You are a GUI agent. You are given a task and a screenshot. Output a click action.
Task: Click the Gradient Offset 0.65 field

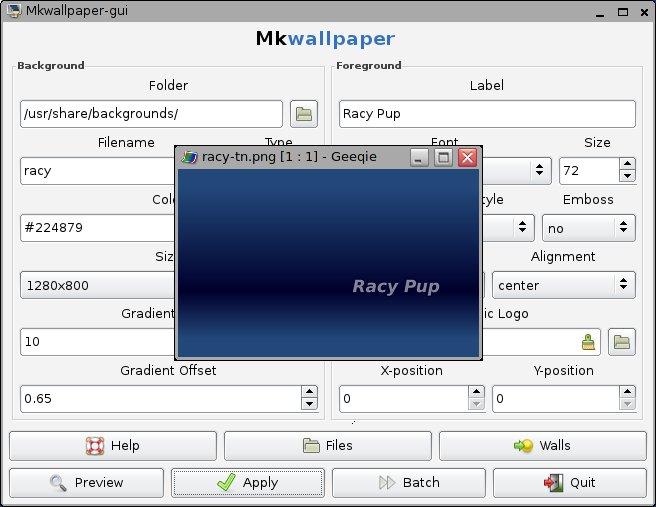pyautogui.click(x=161, y=399)
